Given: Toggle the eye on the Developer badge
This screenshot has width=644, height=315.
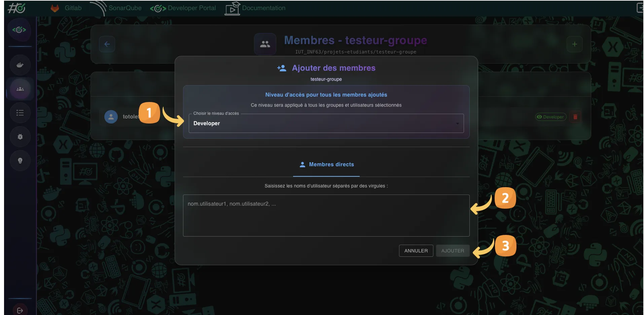Looking at the screenshot, I should point(540,117).
